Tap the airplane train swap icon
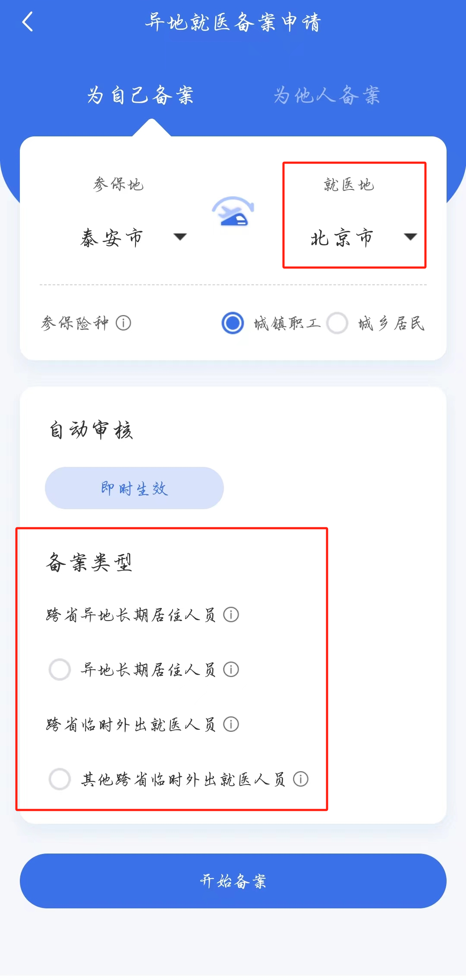Screen dimensions: 466x980 (233, 211)
